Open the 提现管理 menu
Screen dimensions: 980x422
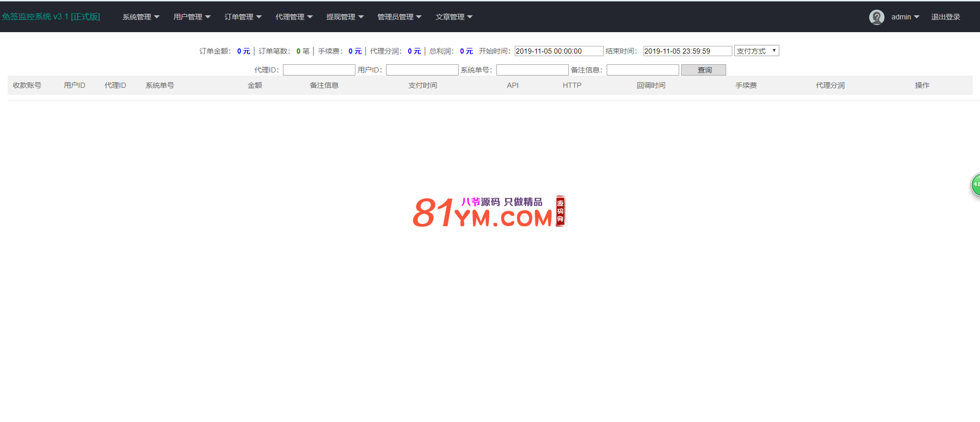(x=345, y=17)
